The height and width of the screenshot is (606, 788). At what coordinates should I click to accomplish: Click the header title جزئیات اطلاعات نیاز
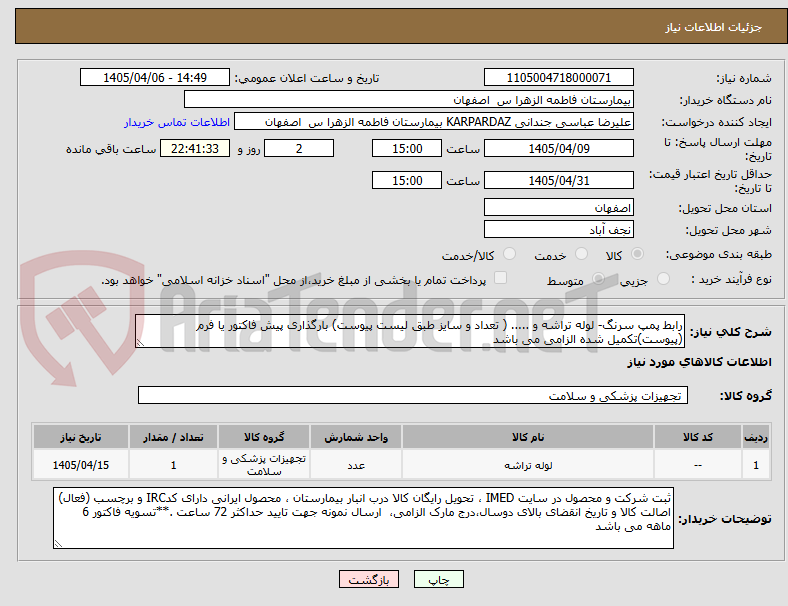coord(714,27)
